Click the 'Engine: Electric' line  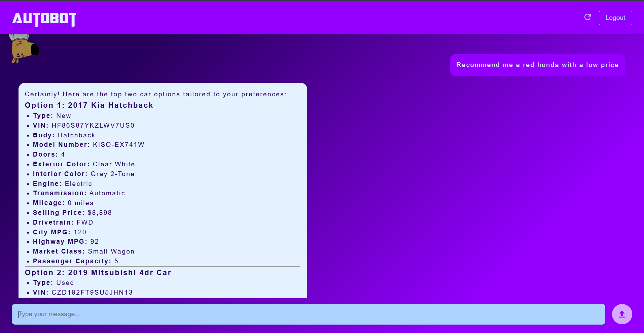tap(62, 184)
